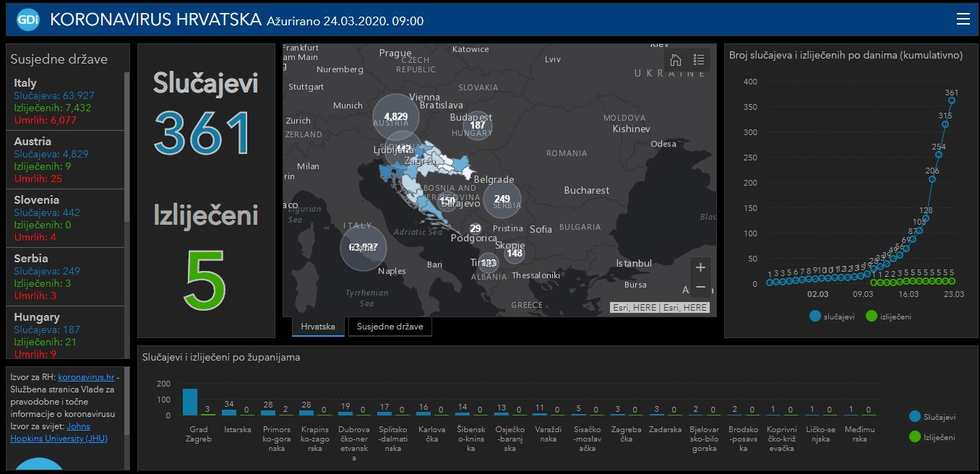Click the 29 cluster near Podgorica
The width and height of the screenshot is (980, 474).
[x=476, y=228]
